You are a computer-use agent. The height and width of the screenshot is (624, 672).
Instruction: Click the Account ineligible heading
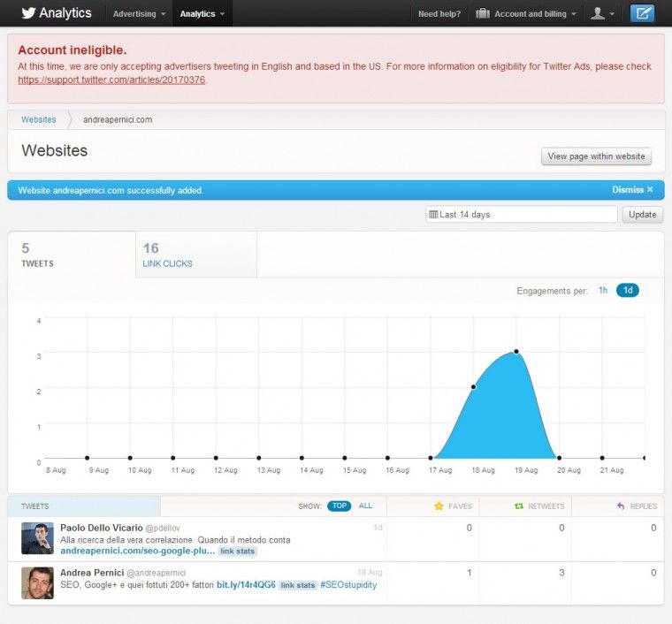(73, 49)
